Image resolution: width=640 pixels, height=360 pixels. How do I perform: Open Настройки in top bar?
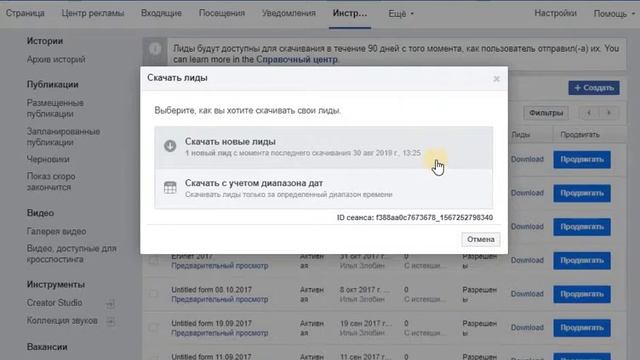pos(556,13)
